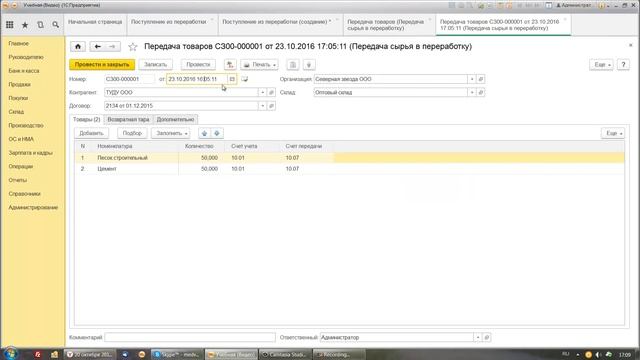Open the Контрагент dropdown arrow
640x360 pixels.
tap(262, 92)
